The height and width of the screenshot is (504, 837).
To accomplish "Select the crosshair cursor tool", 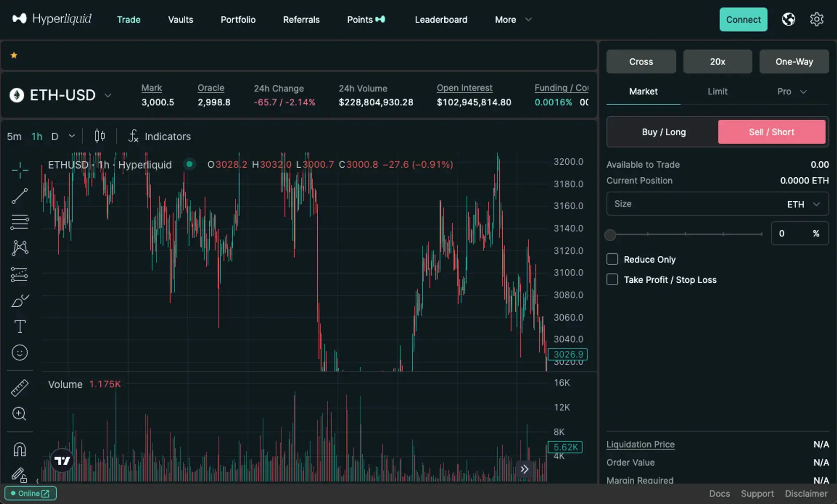I will 20,170.
